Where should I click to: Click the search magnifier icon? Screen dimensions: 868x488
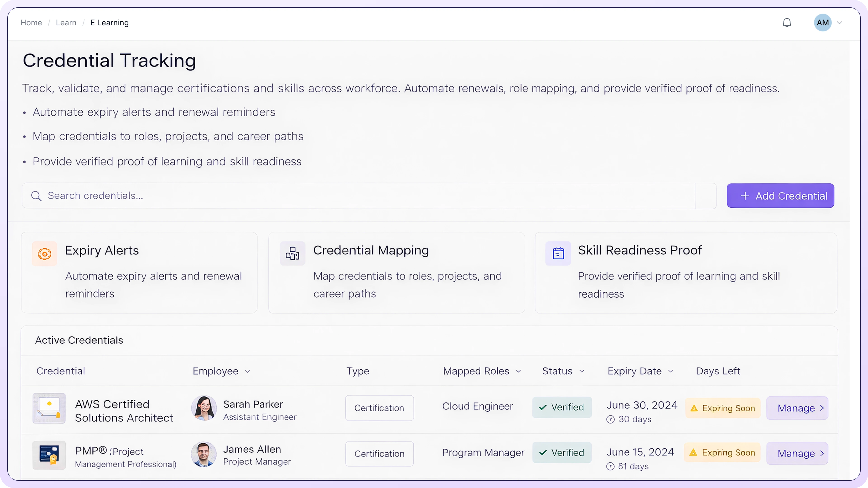point(36,196)
